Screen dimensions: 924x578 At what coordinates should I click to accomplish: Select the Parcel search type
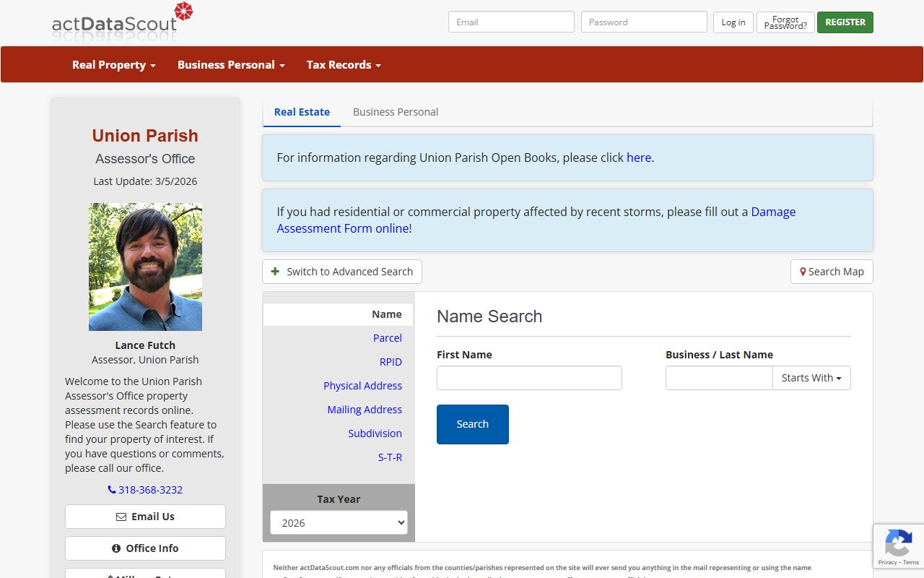[x=388, y=338]
